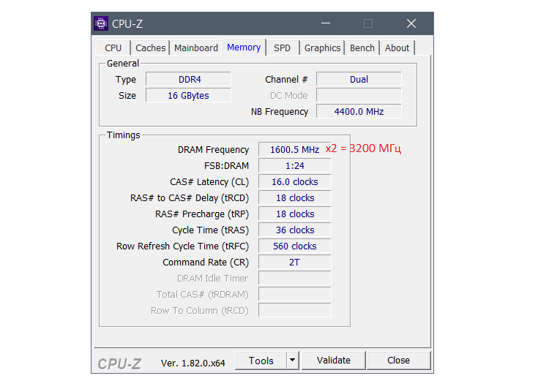Click the NB Frequency label
Image resolution: width=538 pixels, height=392 pixels.
[280, 111]
